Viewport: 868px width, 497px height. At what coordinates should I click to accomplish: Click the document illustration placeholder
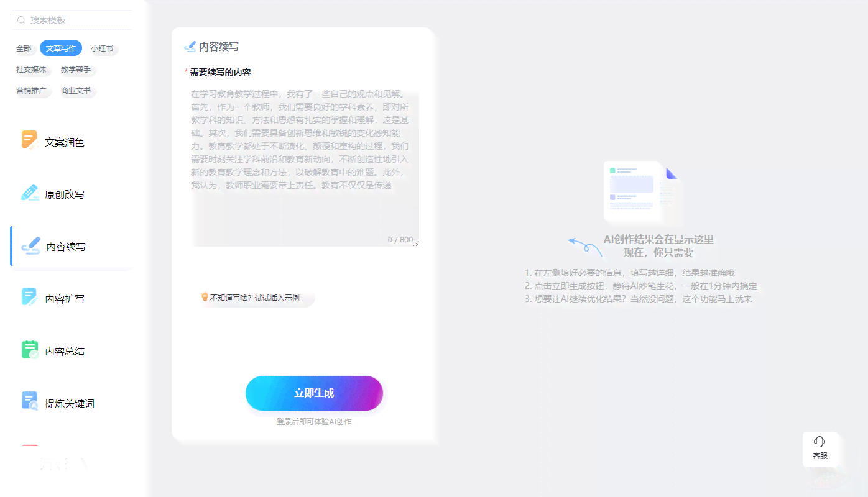pyautogui.click(x=642, y=191)
